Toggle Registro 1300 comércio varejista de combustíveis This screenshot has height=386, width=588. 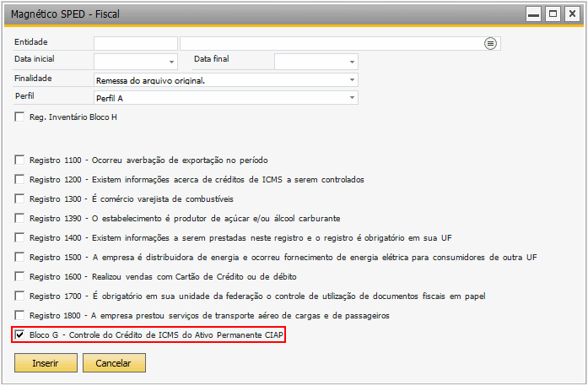click(19, 198)
